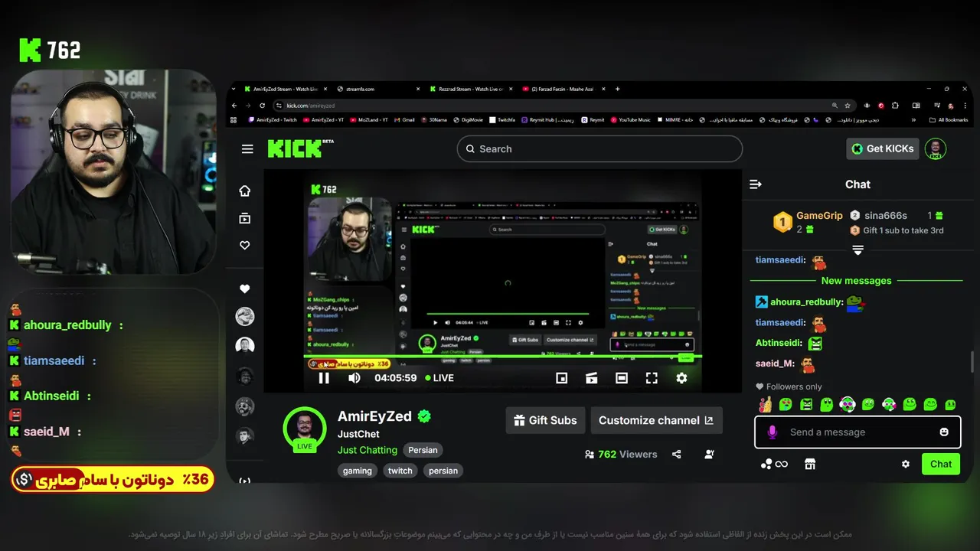Viewport: 980px width, 551px height.
Task: Focus the Kick search field
Action: point(599,148)
